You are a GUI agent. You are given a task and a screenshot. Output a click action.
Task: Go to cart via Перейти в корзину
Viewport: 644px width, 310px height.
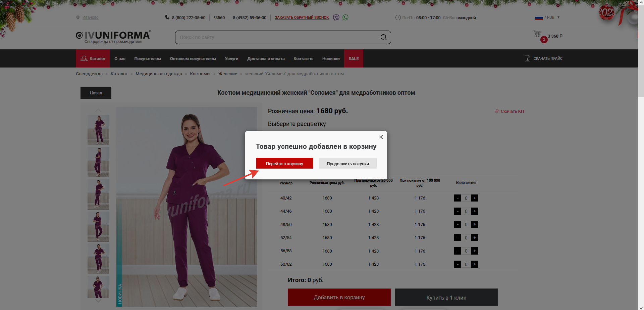click(x=284, y=164)
